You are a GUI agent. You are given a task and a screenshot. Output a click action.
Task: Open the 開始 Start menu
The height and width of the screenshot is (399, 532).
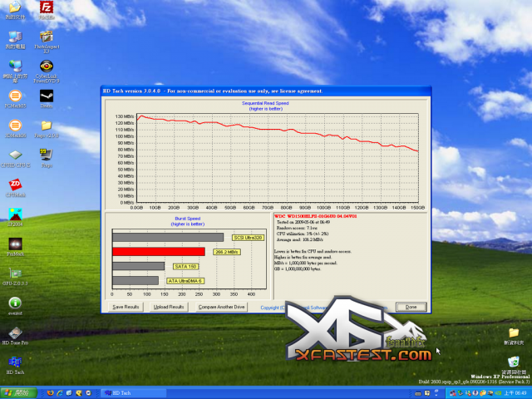point(18,393)
